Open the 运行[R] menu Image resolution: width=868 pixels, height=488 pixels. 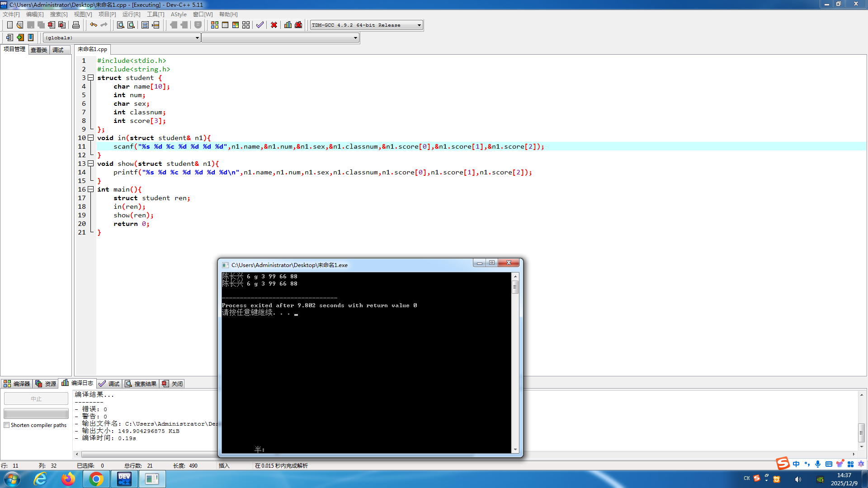[x=131, y=14]
